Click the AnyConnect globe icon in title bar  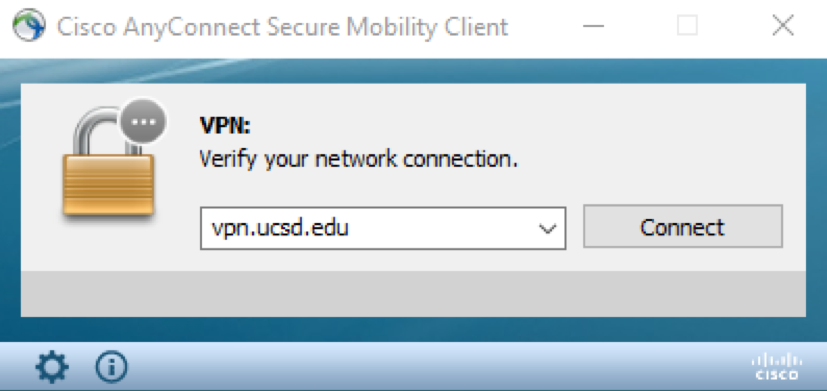point(29,26)
